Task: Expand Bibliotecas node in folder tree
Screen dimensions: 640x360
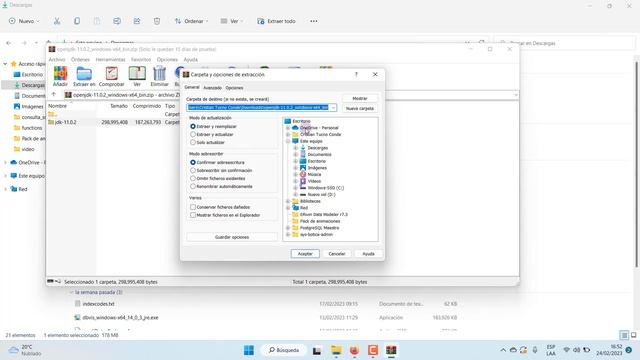Action: (x=288, y=201)
